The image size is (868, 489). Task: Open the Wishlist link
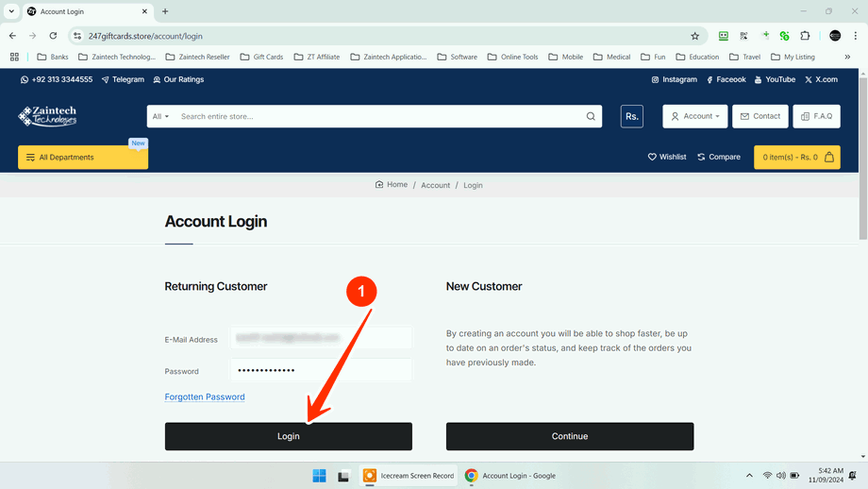[667, 158]
